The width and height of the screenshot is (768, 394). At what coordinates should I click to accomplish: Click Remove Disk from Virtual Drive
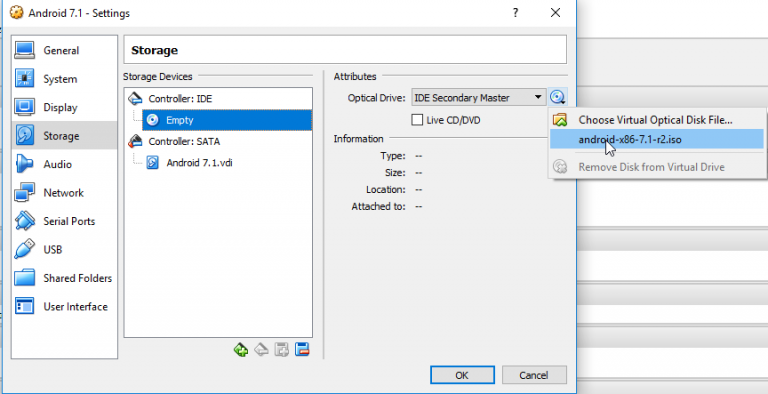(656, 167)
